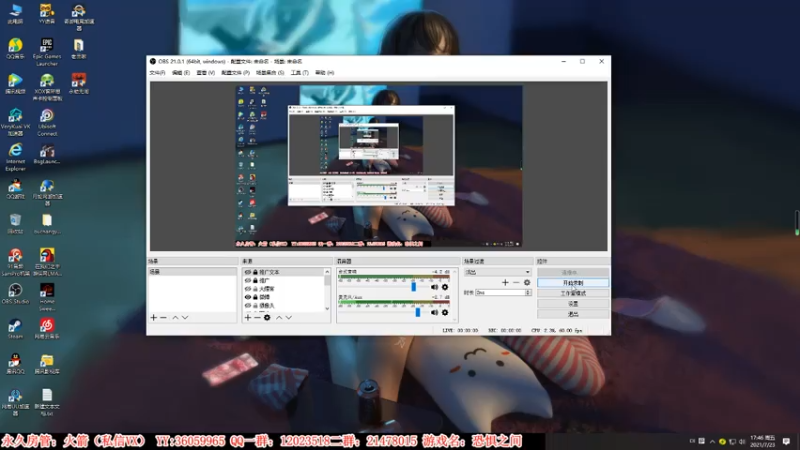Click the Start Recording button
The image size is (800, 450).
(573, 283)
